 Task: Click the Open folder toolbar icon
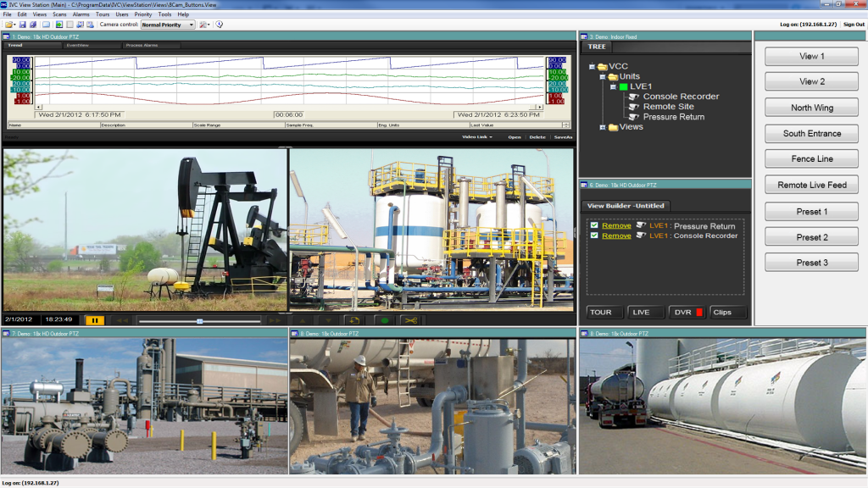[x=8, y=25]
